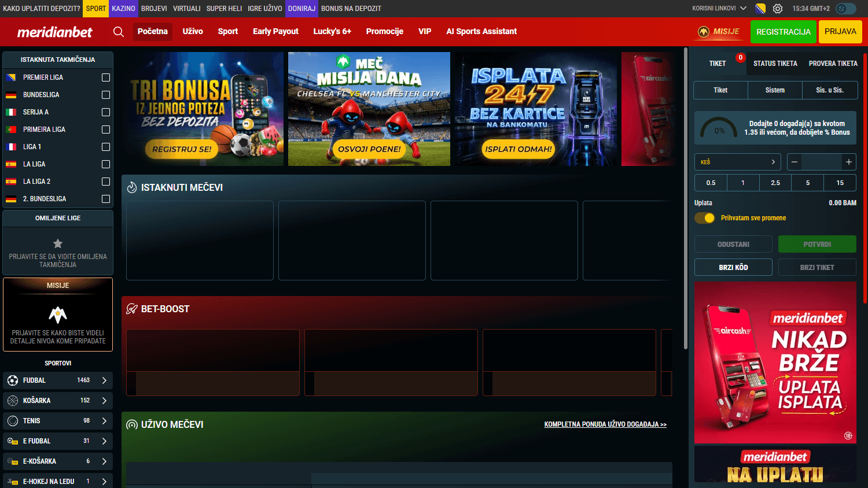
Task: Click the Primeira Liga Portugal flag icon
Action: [x=11, y=130]
